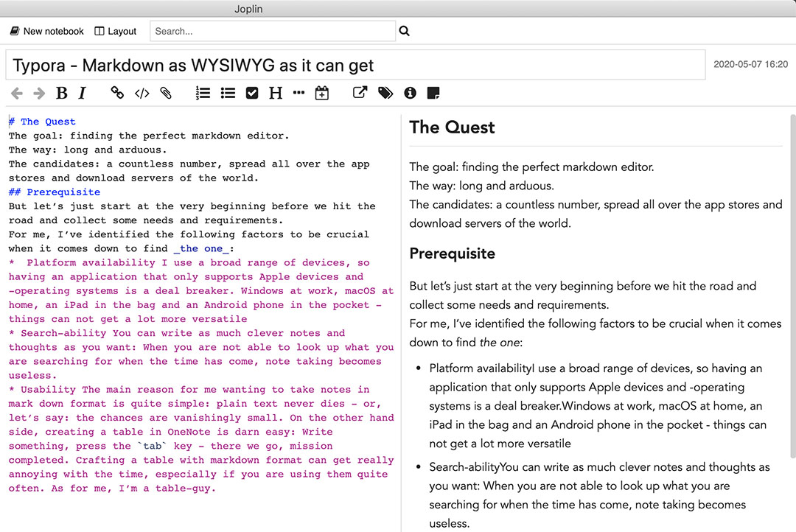Click 'The goal: finding the perfect' editor line
Image resolution: width=796 pixels, height=532 pixels.
point(149,136)
